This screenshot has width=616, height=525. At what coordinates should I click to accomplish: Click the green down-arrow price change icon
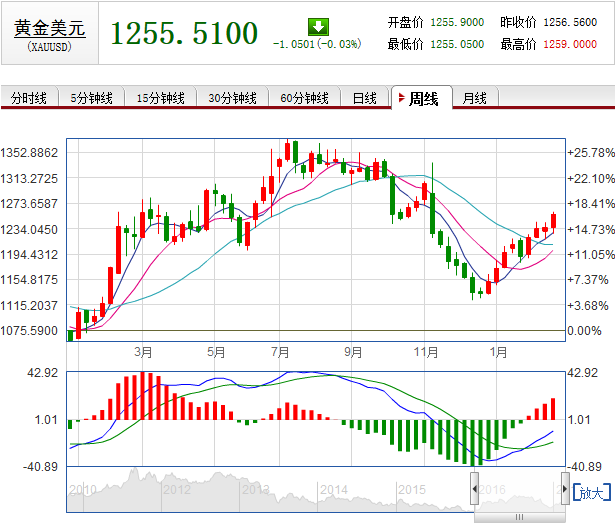pos(318,27)
